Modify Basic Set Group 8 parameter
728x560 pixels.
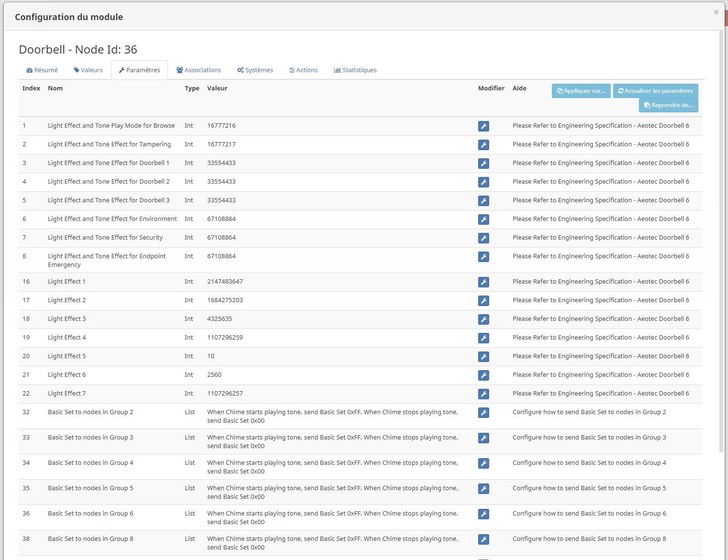[x=483, y=539]
